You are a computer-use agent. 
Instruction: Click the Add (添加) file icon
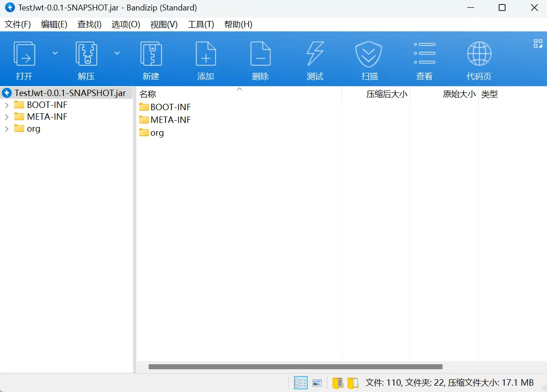[206, 54]
